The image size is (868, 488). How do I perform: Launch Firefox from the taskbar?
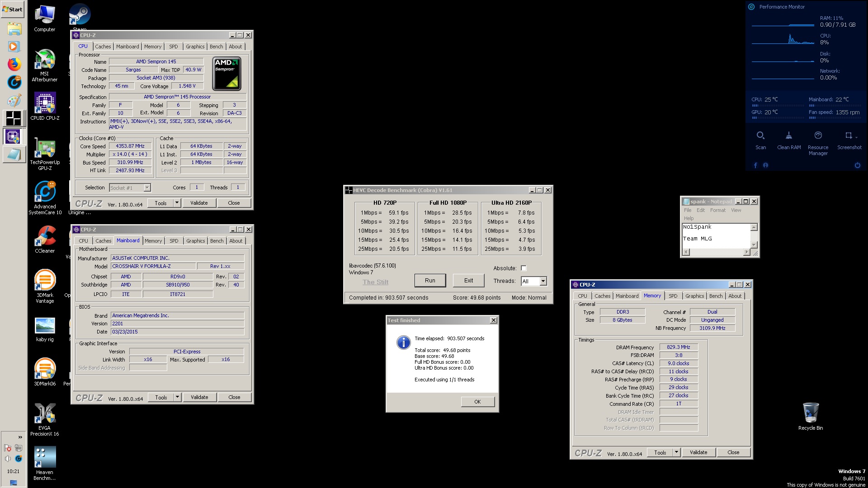tap(14, 64)
